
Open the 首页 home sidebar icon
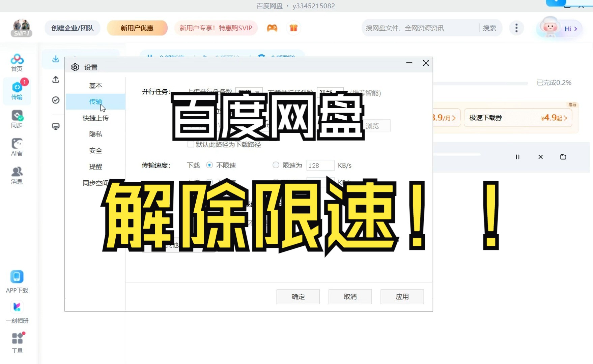tap(17, 63)
